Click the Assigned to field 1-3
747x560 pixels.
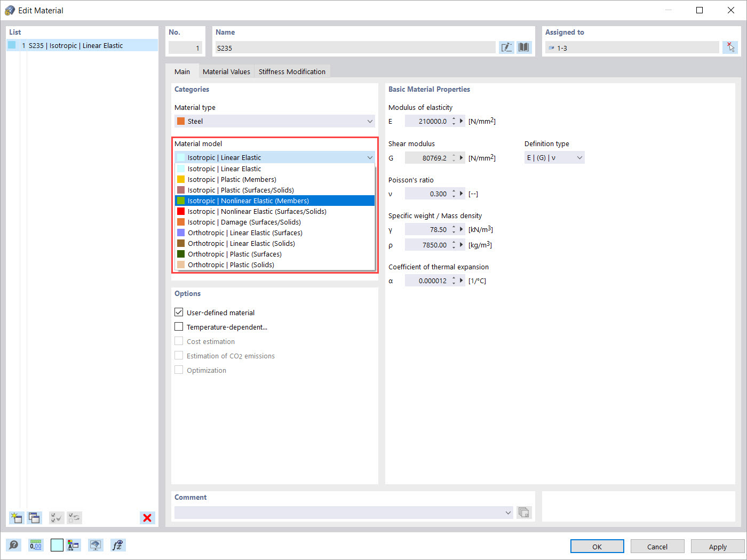pyautogui.click(x=632, y=47)
